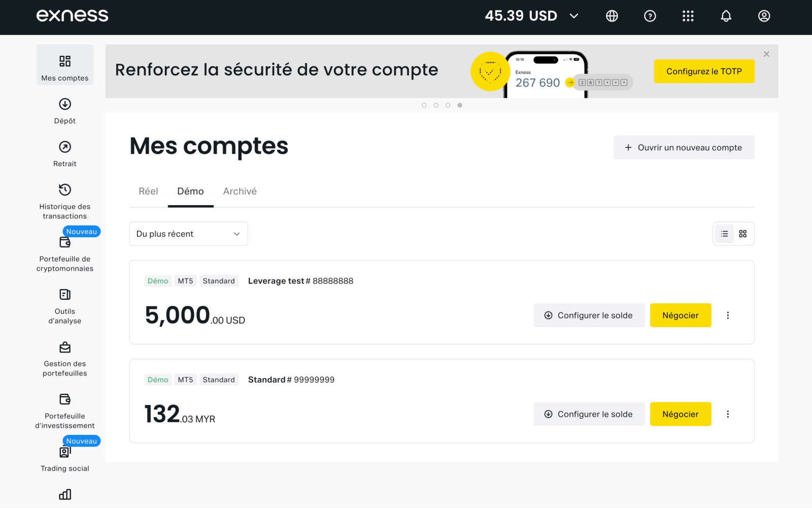Open the apps grid menu icon
The height and width of the screenshot is (508, 812).
[x=688, y=16]
